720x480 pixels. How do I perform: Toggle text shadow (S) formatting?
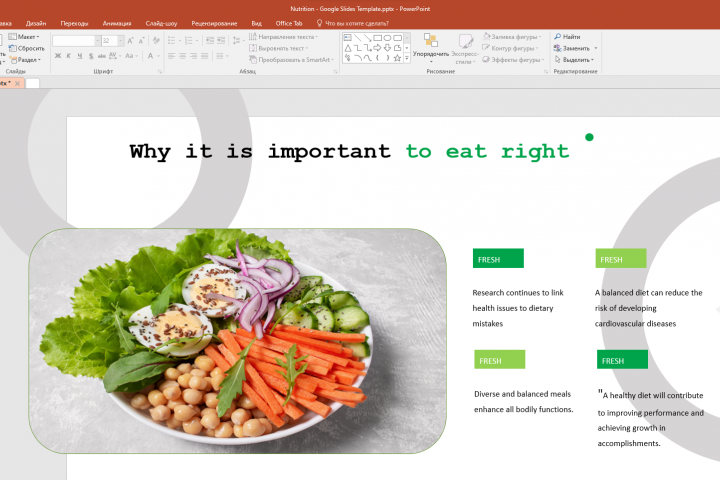click(x=91, y=56)
